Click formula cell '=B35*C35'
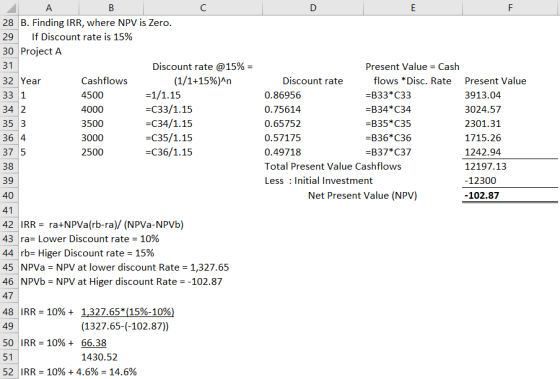 (x=388, y=124)
